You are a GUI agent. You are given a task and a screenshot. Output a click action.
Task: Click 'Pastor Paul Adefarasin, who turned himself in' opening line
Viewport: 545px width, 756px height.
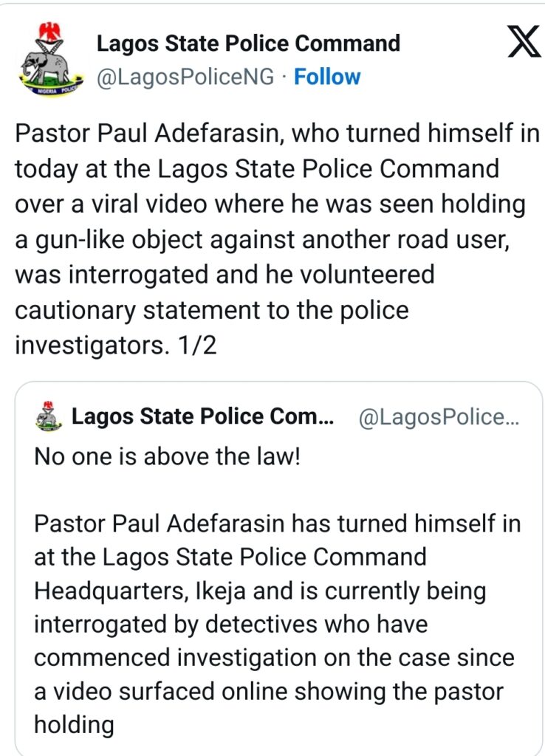(278, 134)
